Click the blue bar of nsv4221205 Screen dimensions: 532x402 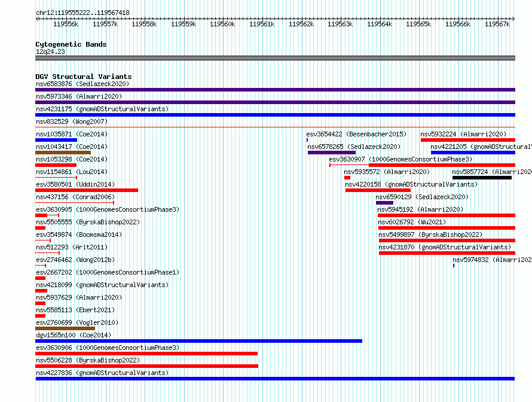(473, 153)
